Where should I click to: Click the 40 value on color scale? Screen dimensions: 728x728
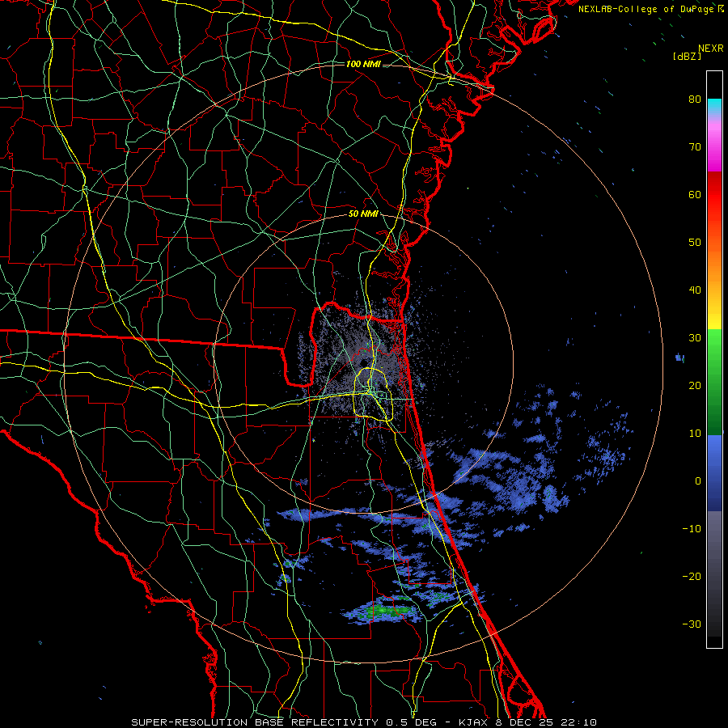695,290
